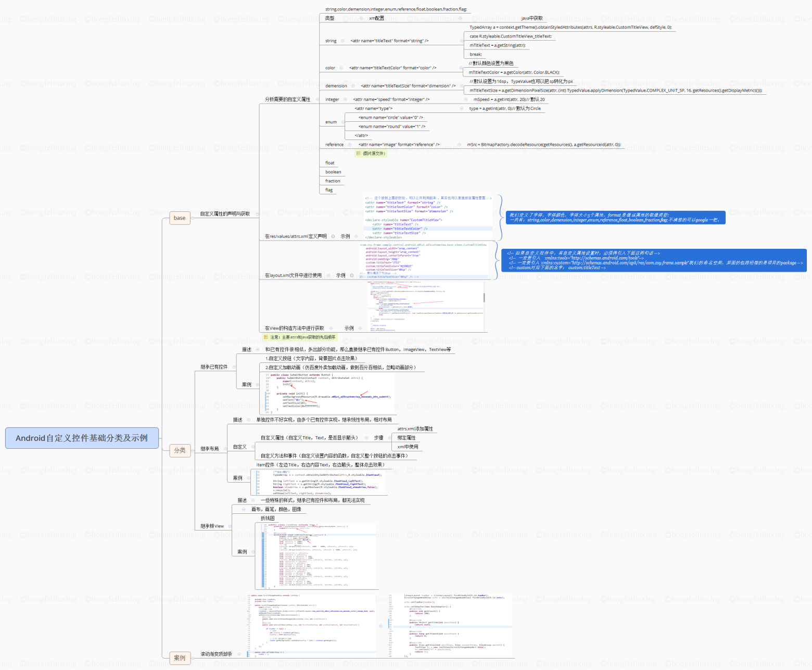This screenshot has height=670, width=812.
Task: Select the titleTextSize format="dimension" attr node
Action: (x=408, y=86)
